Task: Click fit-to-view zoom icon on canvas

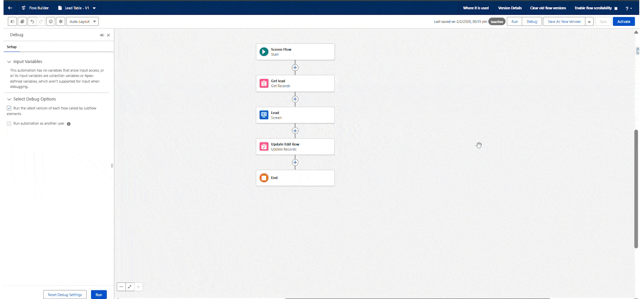Action: (x=130, y=287)
